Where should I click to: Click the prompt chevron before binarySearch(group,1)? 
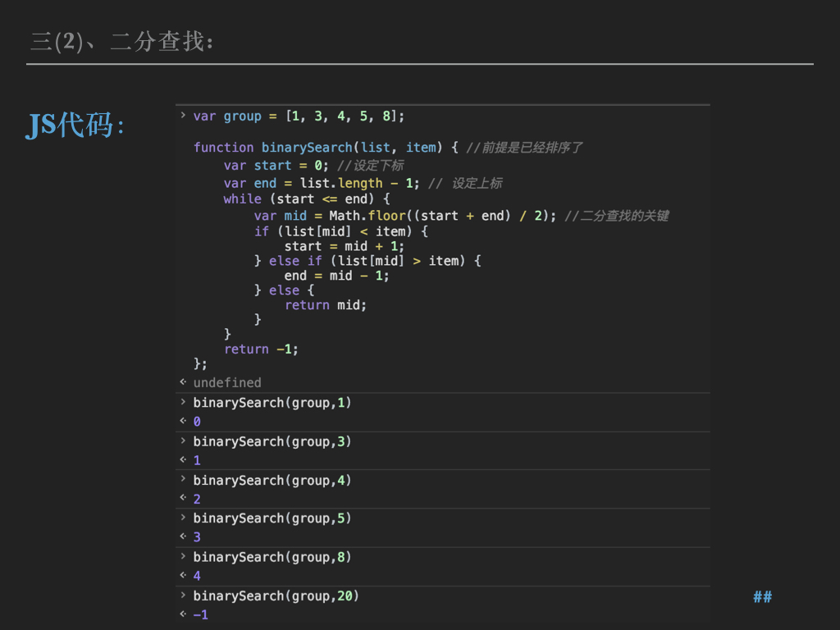point(183,402)
